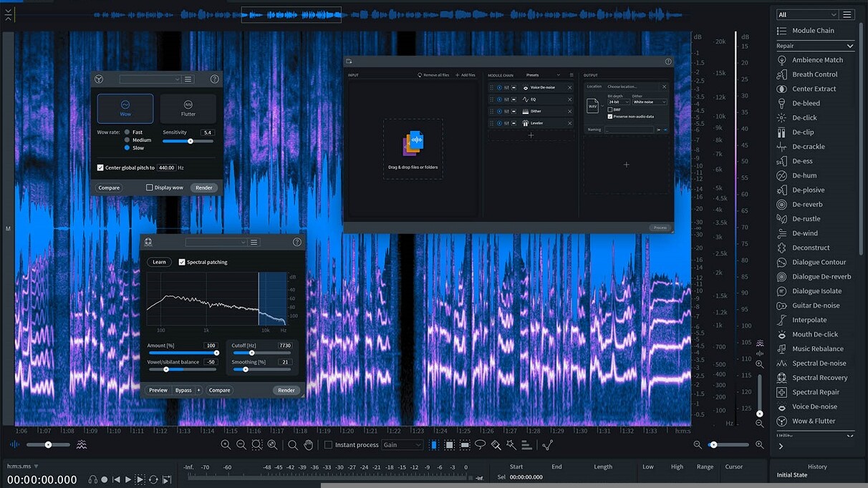Click the loop playback icon
This screenshot has height=488, width=868.
pyautogui.click(x=153, y=479)
